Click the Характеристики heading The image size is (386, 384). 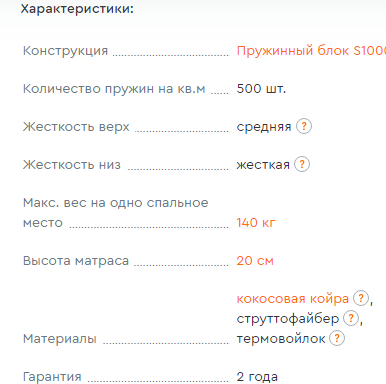point(77,9)
